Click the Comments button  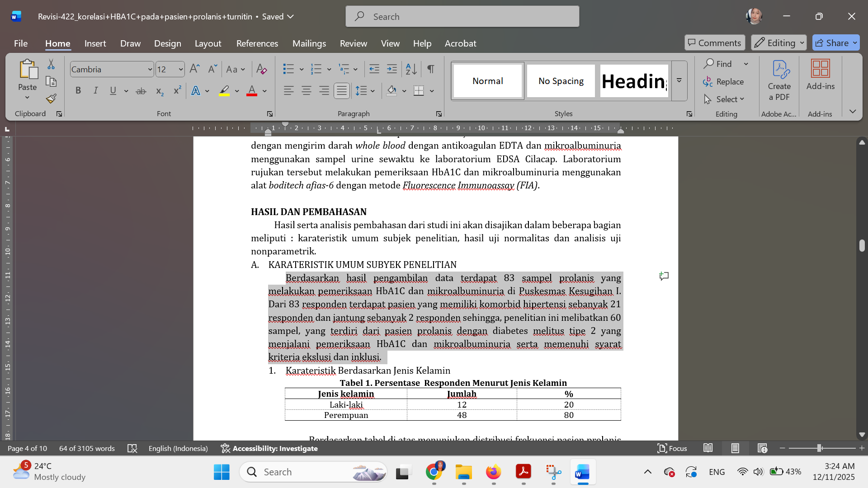click(x=714, y=43)
